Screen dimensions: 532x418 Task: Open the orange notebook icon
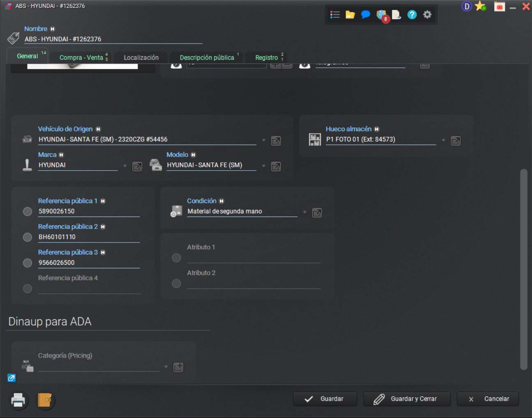point(45,400)
